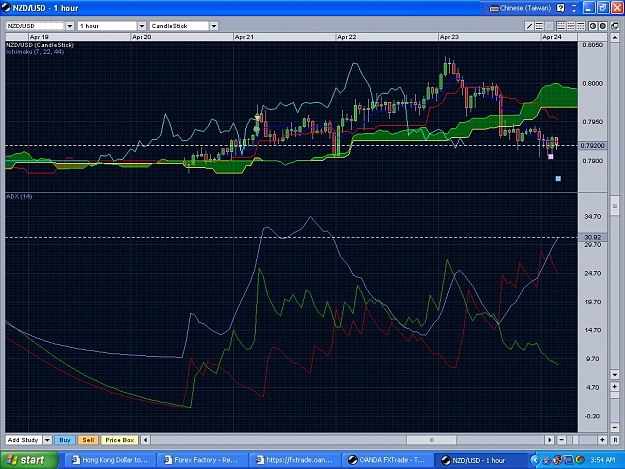Click the filled grey circle toolbar icon
The width and height of the screenshot is (625, 469).
coord(603,26)
